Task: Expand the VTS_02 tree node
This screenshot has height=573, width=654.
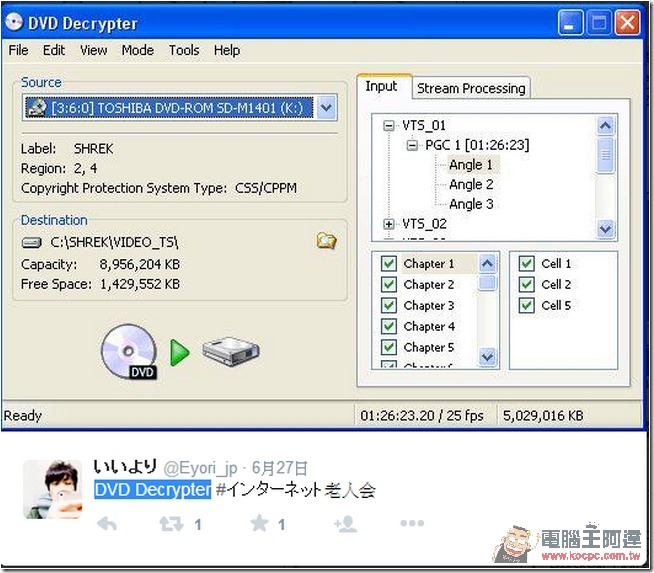Action: [389, 224]
